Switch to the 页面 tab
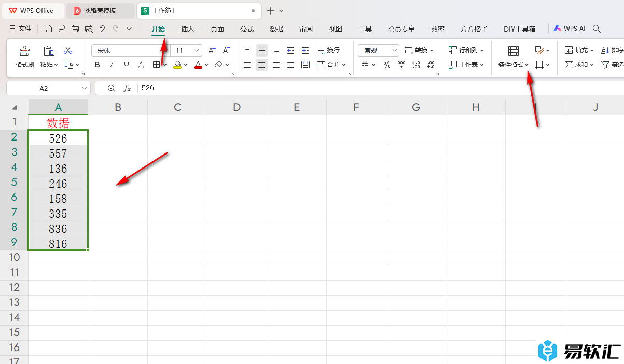The width and height of the screenshot is (624, 364). tap(217, 29)
